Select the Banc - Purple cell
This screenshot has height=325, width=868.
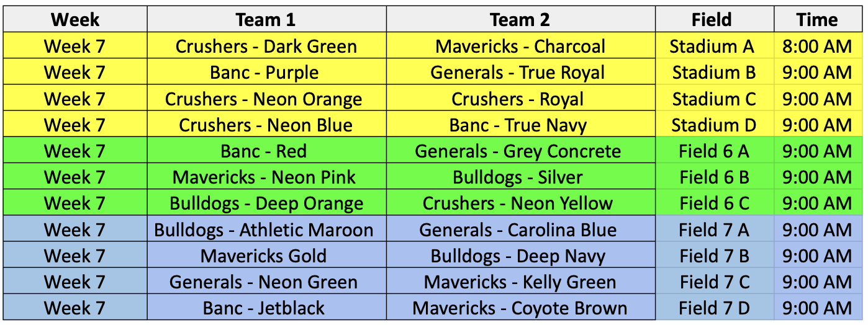click(x=266, y=73)
